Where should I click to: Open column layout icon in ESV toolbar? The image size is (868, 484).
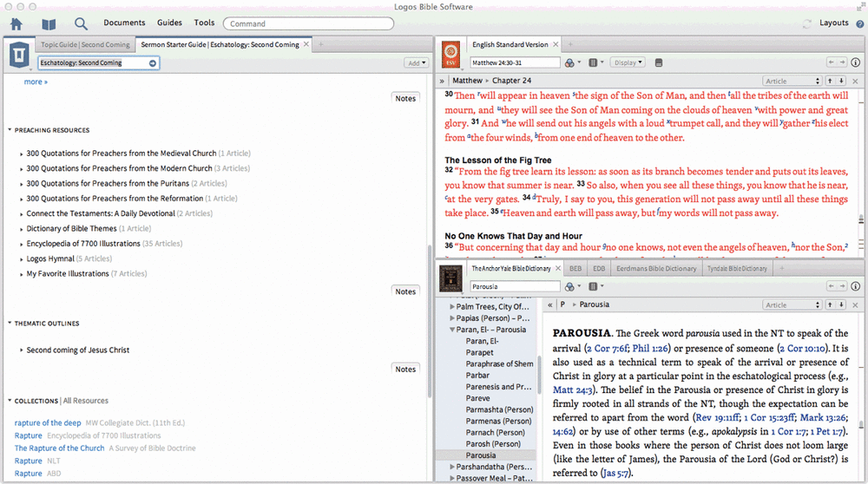(593, 63)
